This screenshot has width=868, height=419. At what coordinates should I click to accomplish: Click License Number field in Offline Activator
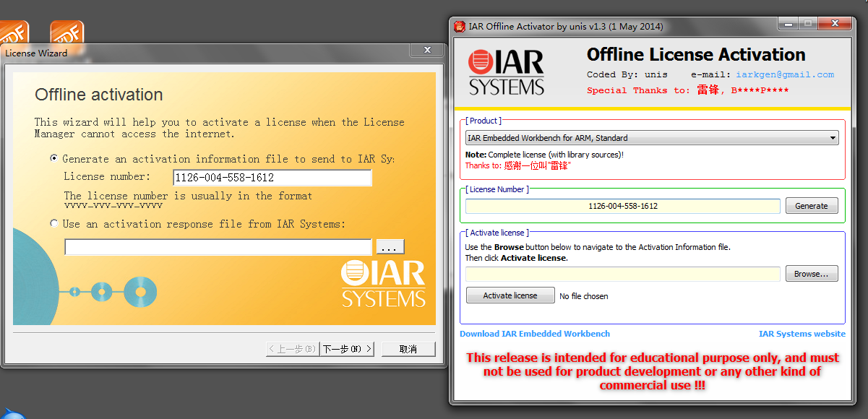623,206
